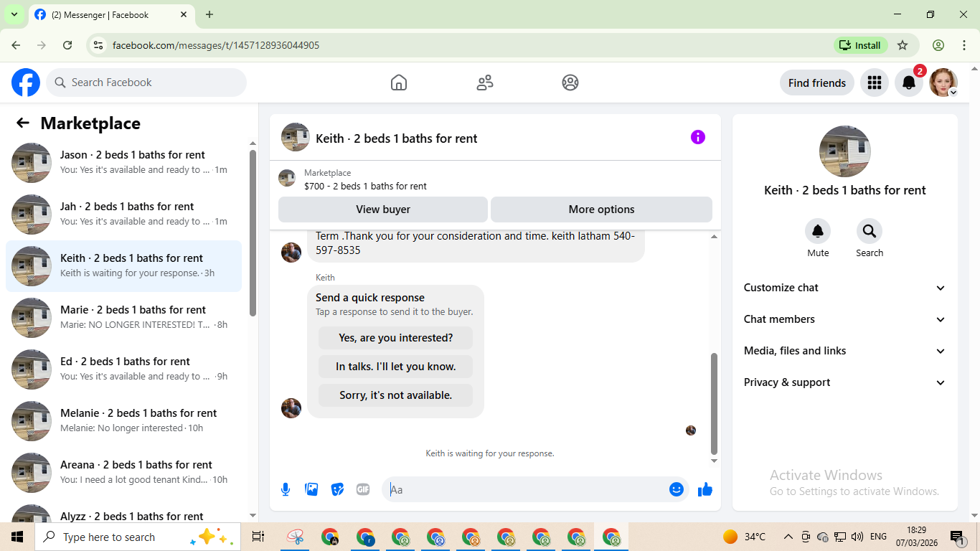Focus the message input field
Viewport: 980px width, 551px height.
tap(527, 489)
